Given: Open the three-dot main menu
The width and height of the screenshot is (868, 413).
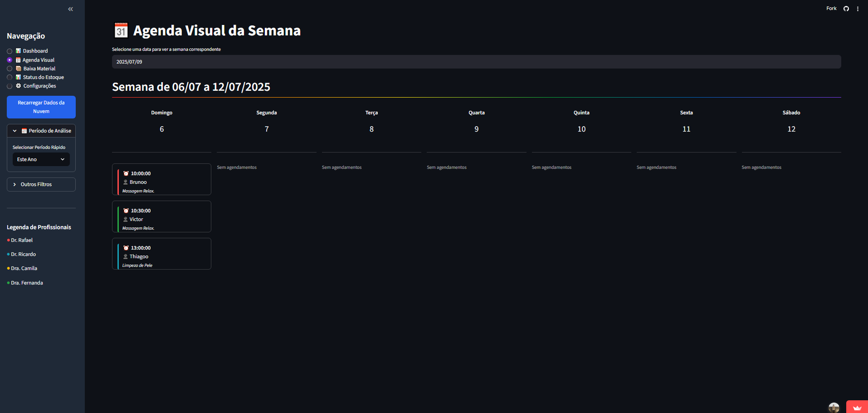Looking at the screenshot, I should [858, 9].
